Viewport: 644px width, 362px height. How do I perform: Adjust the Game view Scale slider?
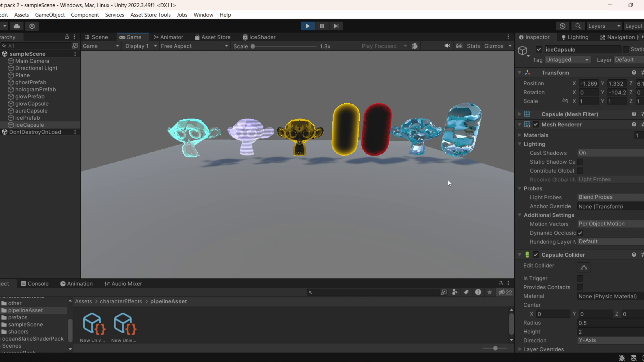[284, 46]
